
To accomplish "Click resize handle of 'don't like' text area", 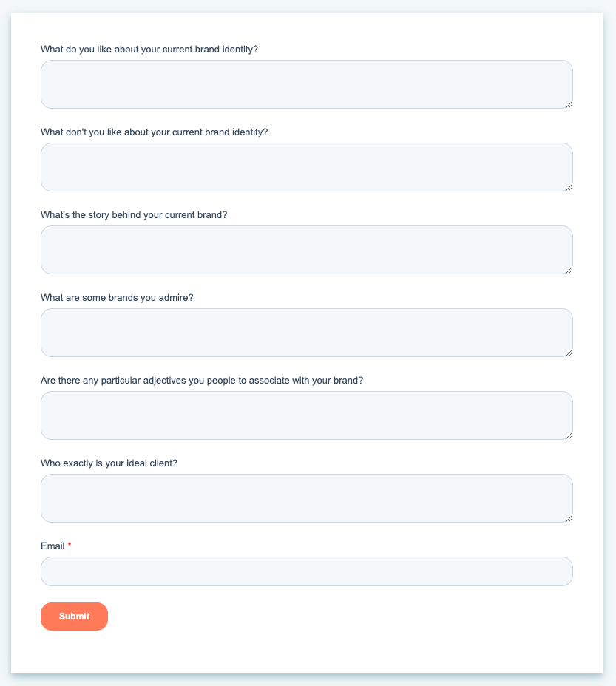I will (x=569, y=187).
